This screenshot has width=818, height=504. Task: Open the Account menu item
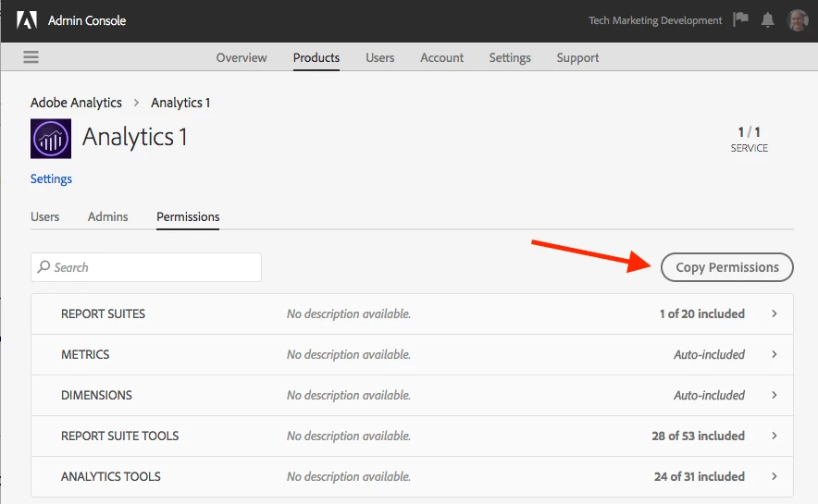[x=442, y=57]
